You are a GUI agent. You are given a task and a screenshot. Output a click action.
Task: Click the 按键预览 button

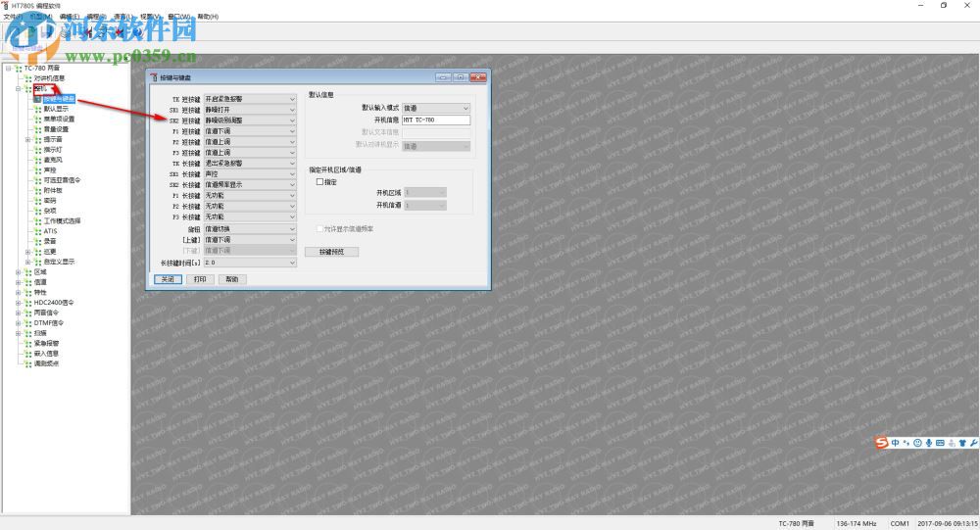pos(332,252)
